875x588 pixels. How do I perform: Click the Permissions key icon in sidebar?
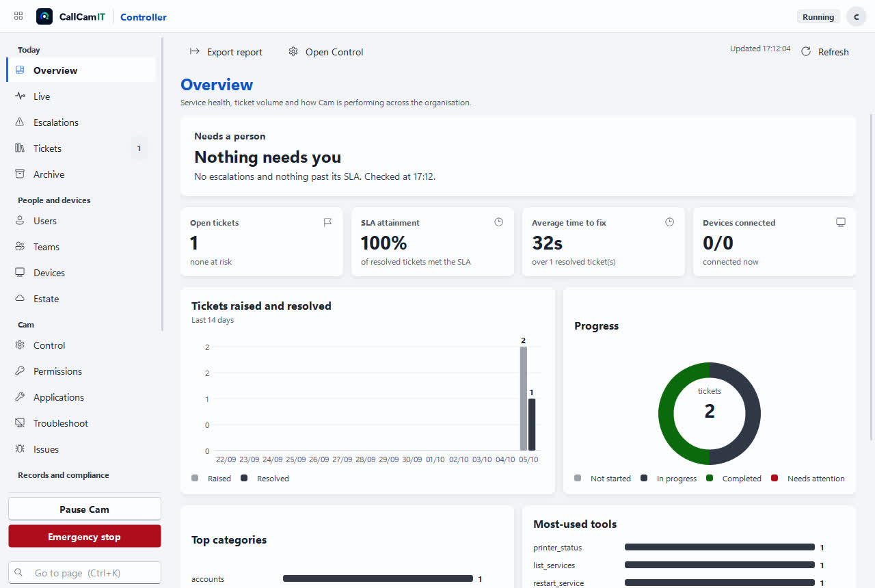[x=20, y=371]
